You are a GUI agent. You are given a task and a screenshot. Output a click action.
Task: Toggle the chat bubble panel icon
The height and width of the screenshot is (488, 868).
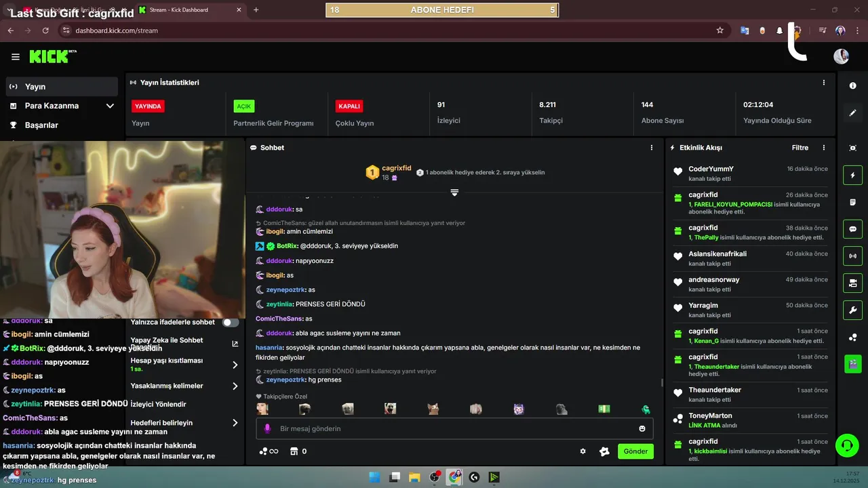pos(852,229)
